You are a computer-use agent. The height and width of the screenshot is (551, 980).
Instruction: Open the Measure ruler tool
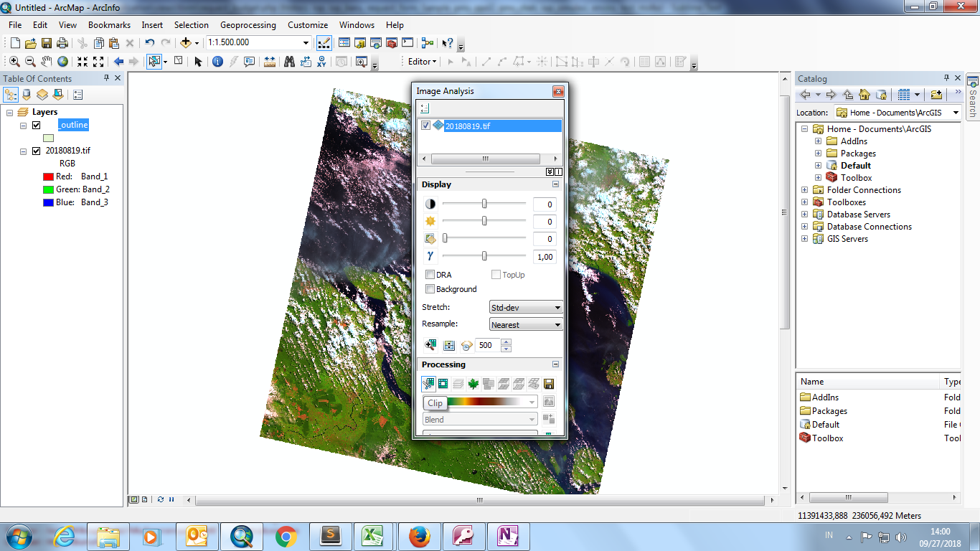click(270, 62)
